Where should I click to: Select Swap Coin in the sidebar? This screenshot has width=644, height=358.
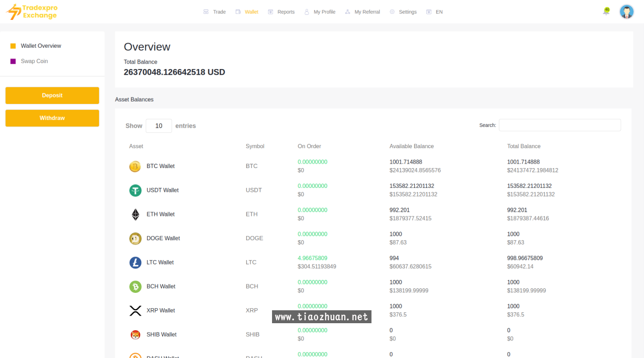pyautogui.click(x=34, y=61)
